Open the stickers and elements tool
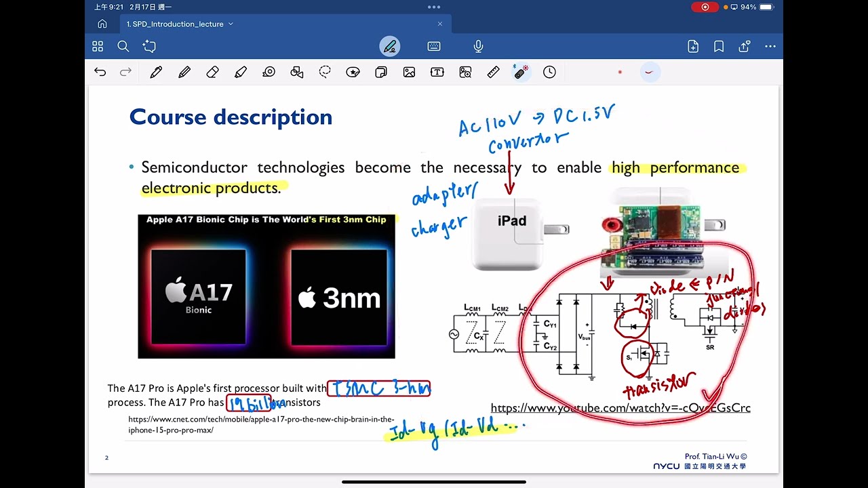The image size is (868, 488). coord(353,72)
